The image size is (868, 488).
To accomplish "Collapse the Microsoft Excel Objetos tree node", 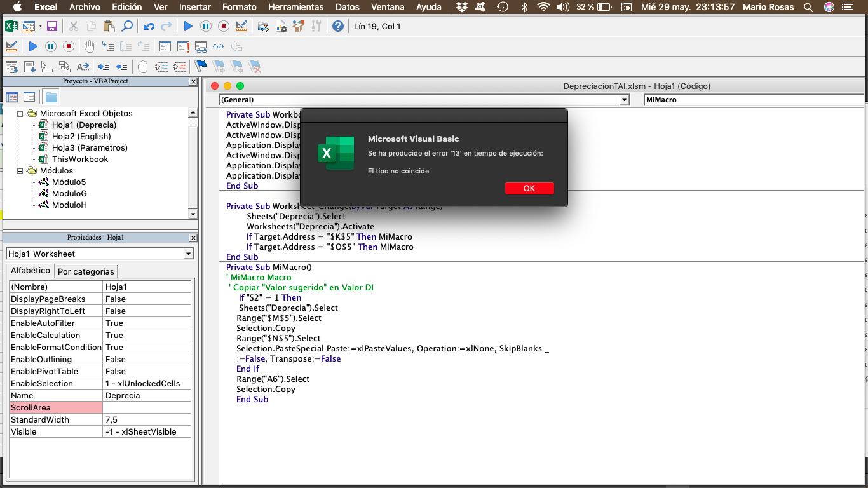I will point(20,113).
